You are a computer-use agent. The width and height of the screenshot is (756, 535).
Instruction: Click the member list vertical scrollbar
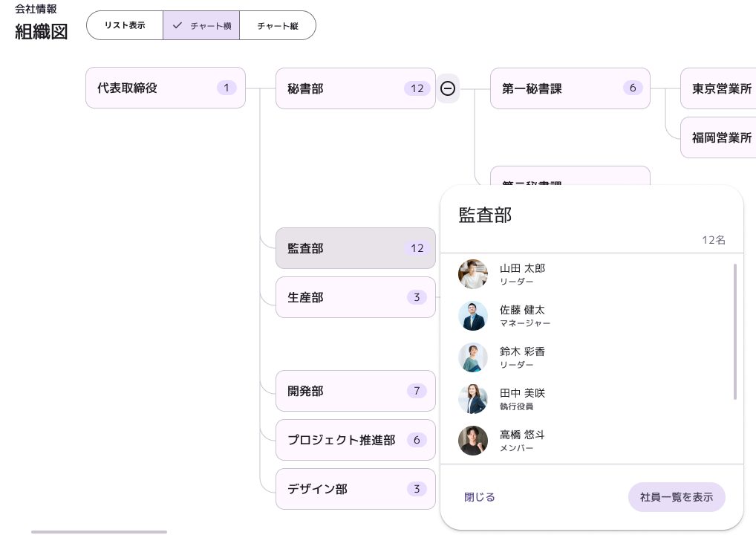(734, 331)
